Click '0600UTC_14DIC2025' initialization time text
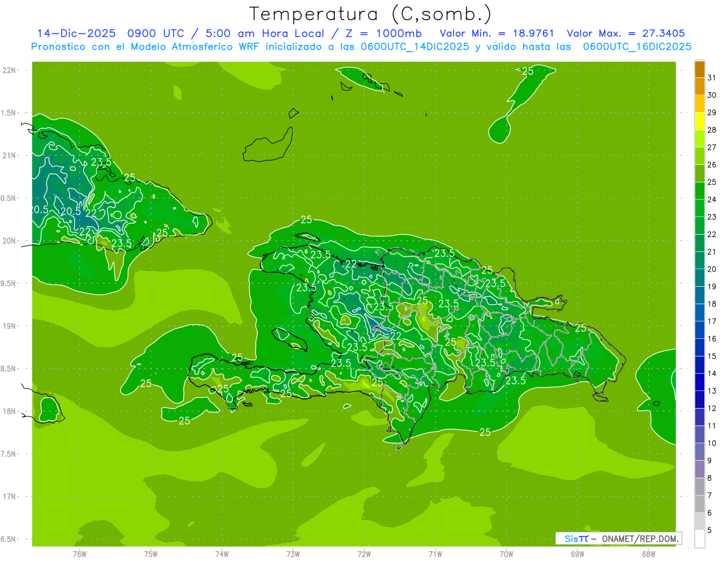The height and width of the screenshot is (562, 728). (x=415, y=47)
